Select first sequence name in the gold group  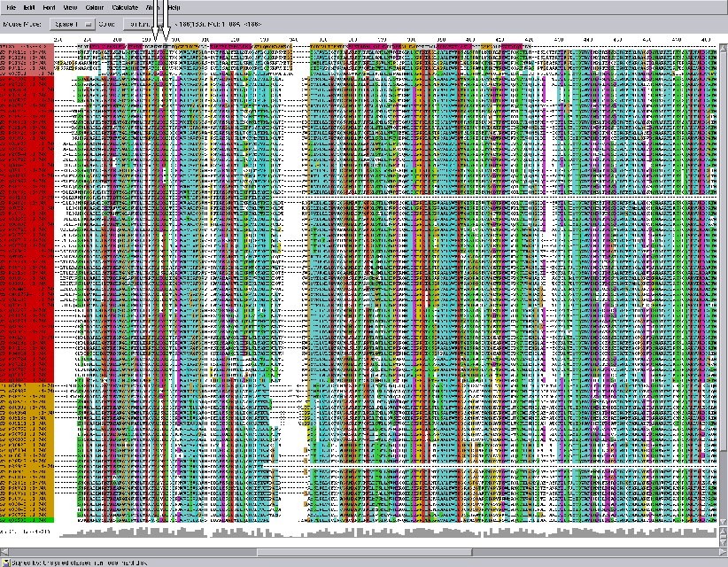(x=27, y=386)
